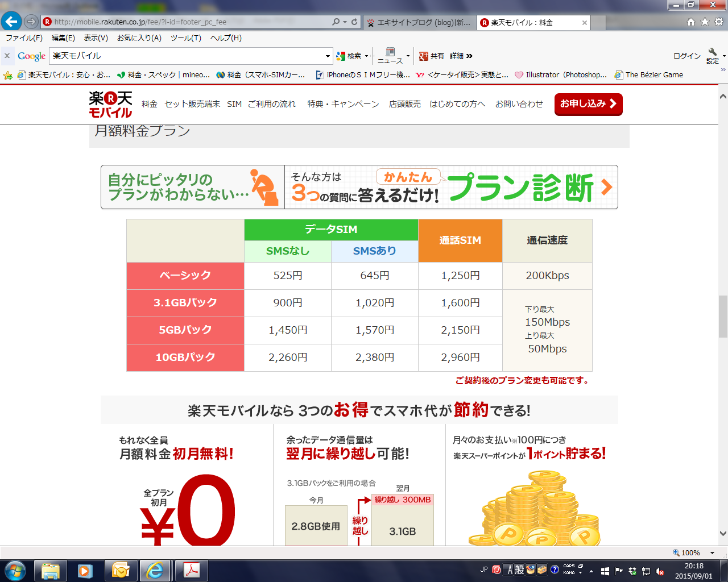The width and height of the screenshot is (728, 582).
Task: Open the Google toolbar 設定 wrench
Action: pyautogui.click(x=713, y=56)
